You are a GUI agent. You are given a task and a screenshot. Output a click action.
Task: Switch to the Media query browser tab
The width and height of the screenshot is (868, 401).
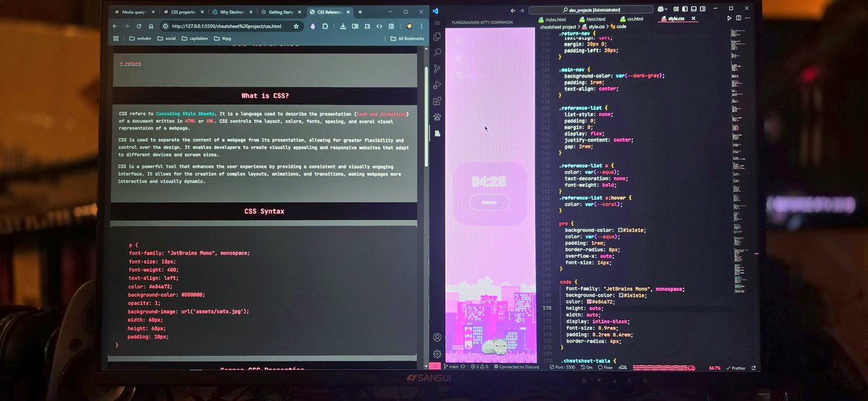[135, 12]
